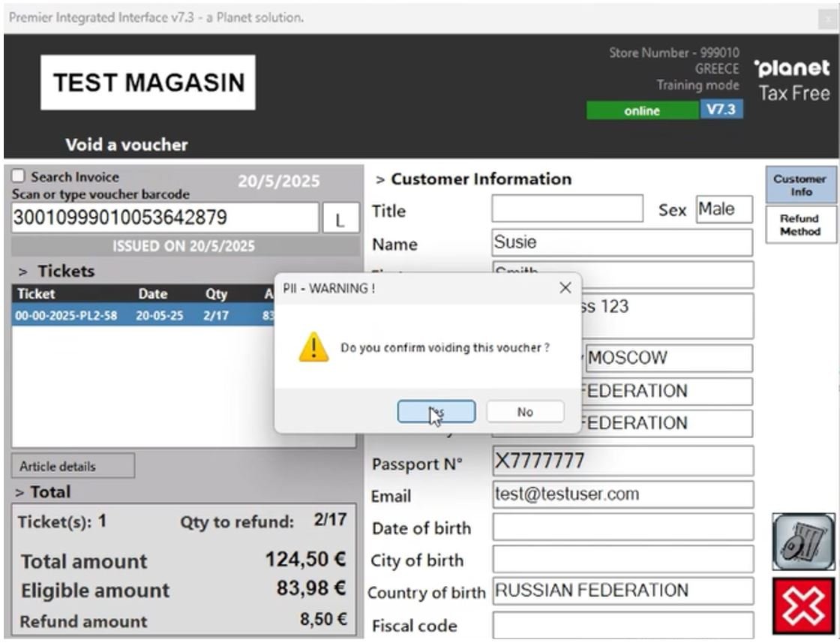Click the green online status indicator
This screenshot has height=643, width=840.
tap(642, 111)
